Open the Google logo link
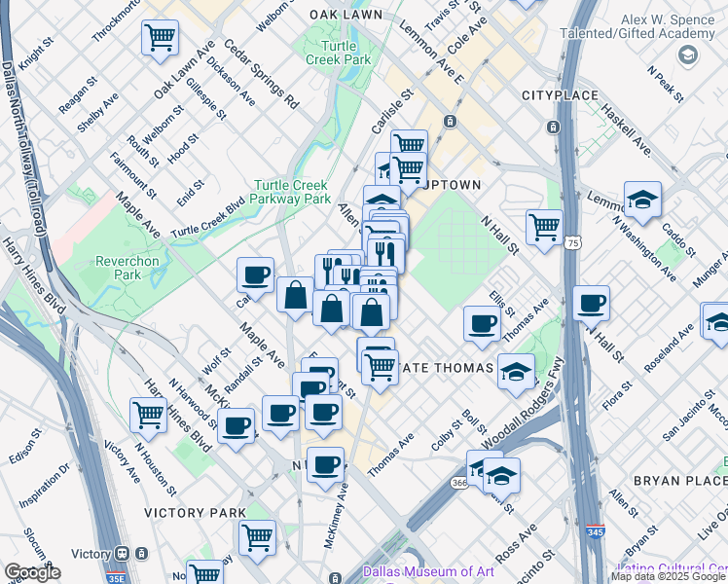The width and height of the screenshot is (728, 584). point(32,572)
